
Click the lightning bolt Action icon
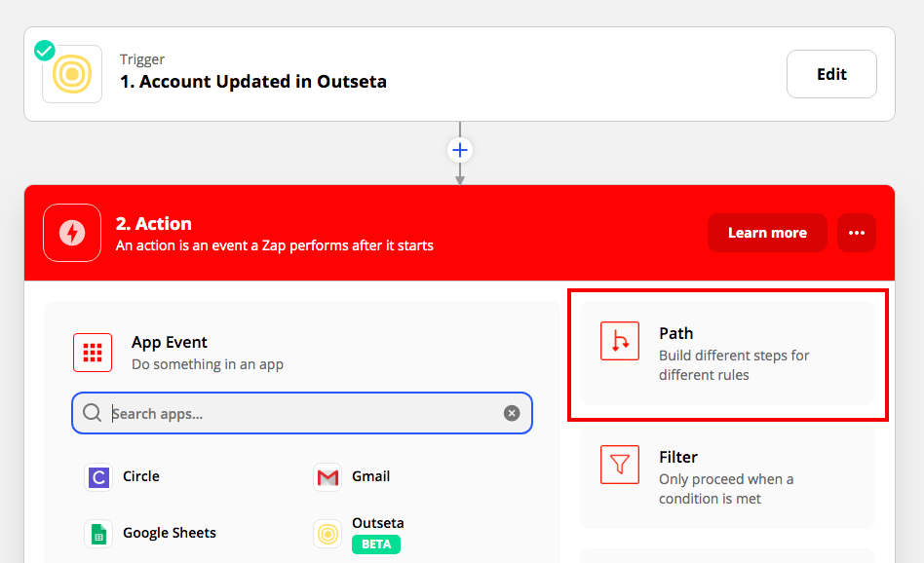click(72, 233)
